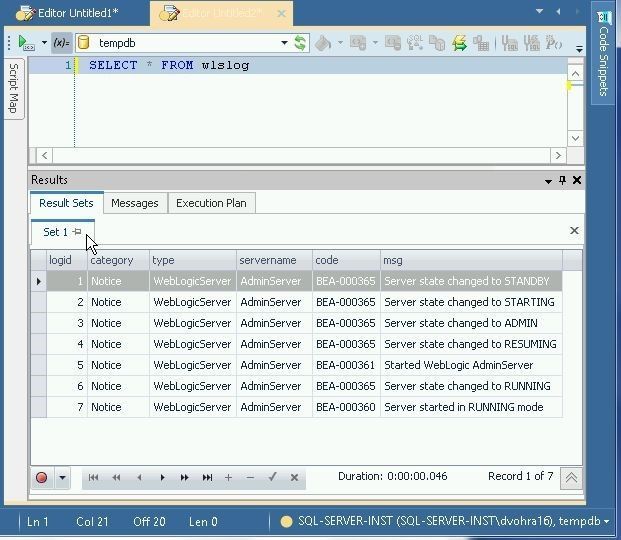Screen dimensions: 621x540
Task: Click the add record plus icon
Action: click(x=229, y=478)
